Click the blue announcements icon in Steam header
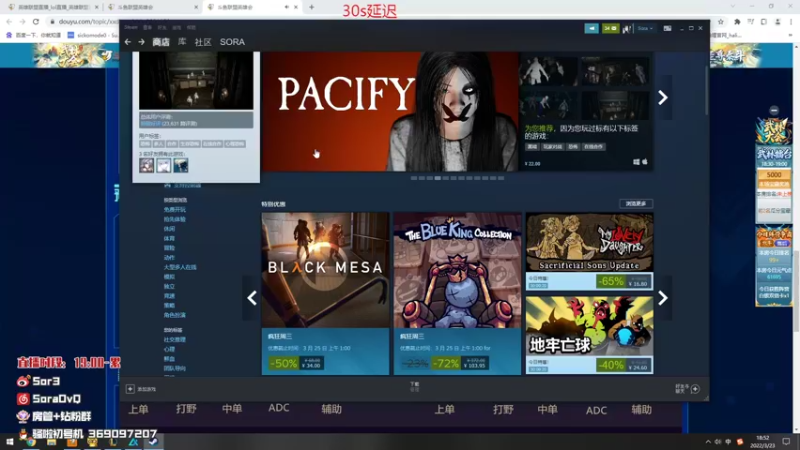This screenshot has width=800, height=450. [591, 28]
